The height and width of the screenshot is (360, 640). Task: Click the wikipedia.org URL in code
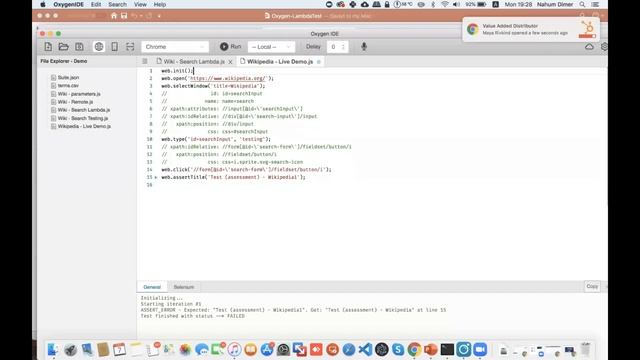coord(227,78)
